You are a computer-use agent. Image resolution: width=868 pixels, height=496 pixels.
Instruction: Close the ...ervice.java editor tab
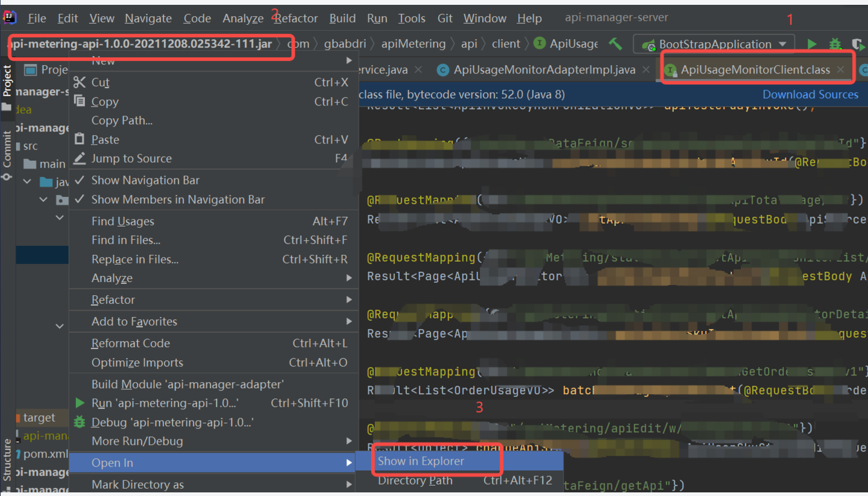pyautogui.click(x=418, y=70)
